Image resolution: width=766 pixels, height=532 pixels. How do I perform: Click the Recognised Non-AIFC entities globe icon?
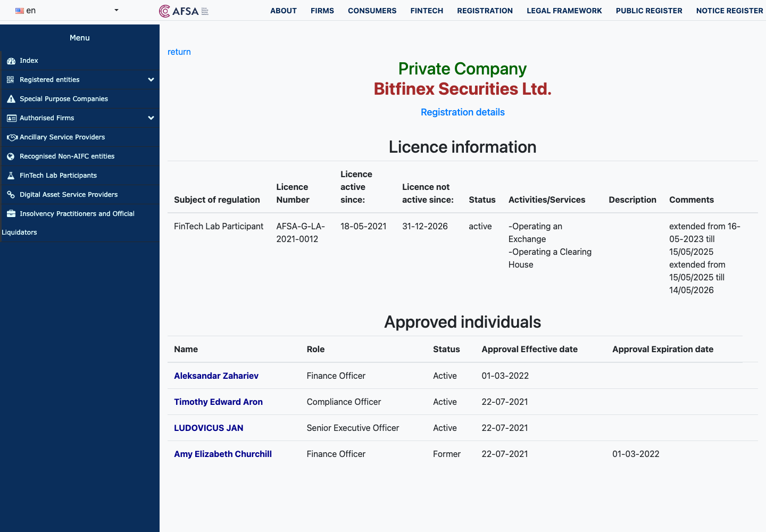click(x=11, y=156)
